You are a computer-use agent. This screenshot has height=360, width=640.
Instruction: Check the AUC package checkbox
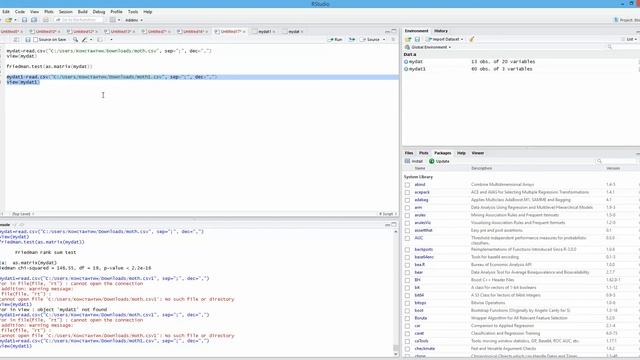point(407,238)
